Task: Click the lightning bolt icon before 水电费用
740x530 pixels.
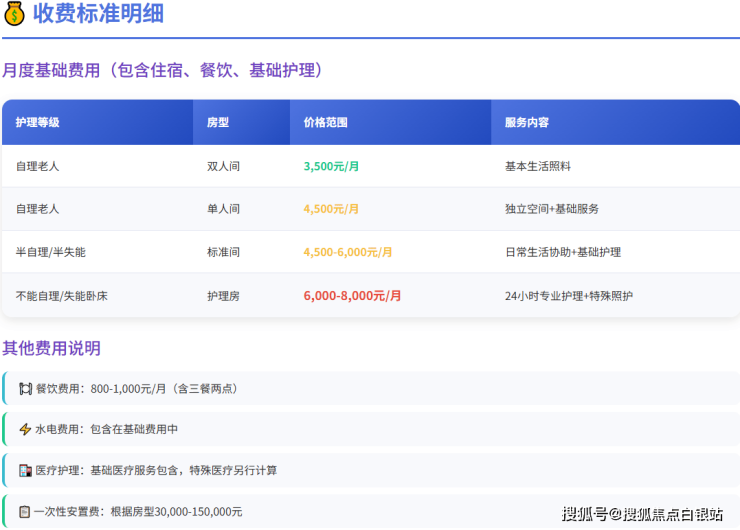Action: click(25, 429)
